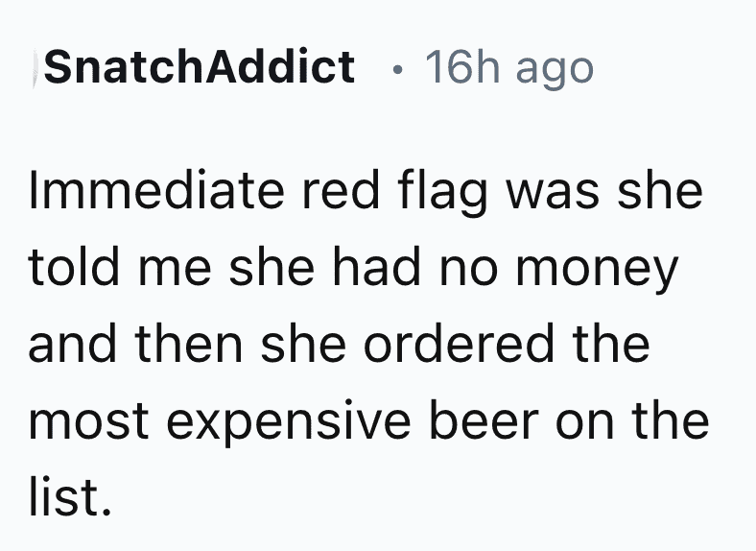Click the word had in second line
The width and height of the screenshot is (756, 551).
pos(376,267)
